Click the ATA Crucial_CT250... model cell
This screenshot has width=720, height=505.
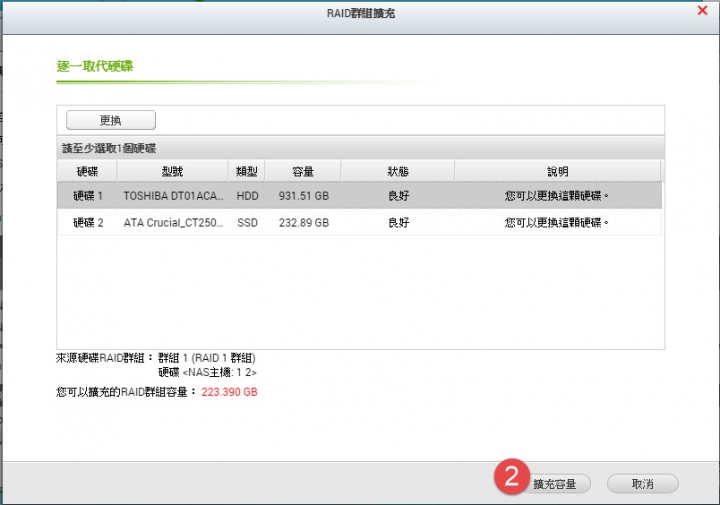173,223
